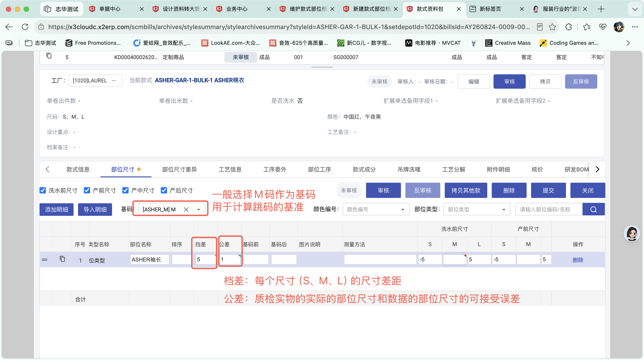644x360 pixels.
Task: Close the 款式资料包 browser tab
Action: point(459,9)
